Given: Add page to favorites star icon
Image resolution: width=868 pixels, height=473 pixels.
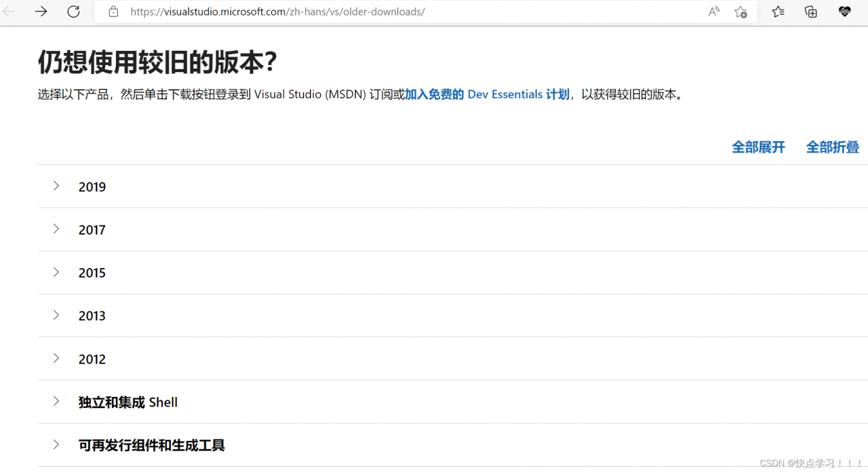Looking at the screenshot, I should (x=741, y=12).
